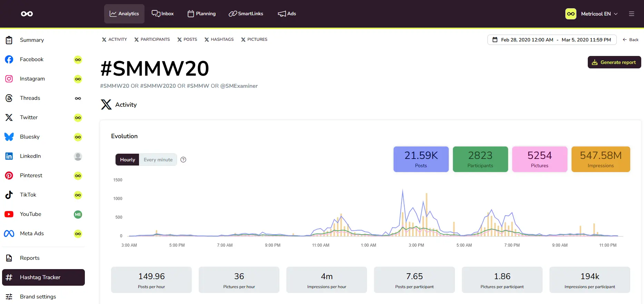
Task: Click the LinkedIn profile avatar badge
Action: tap(78, 156)
